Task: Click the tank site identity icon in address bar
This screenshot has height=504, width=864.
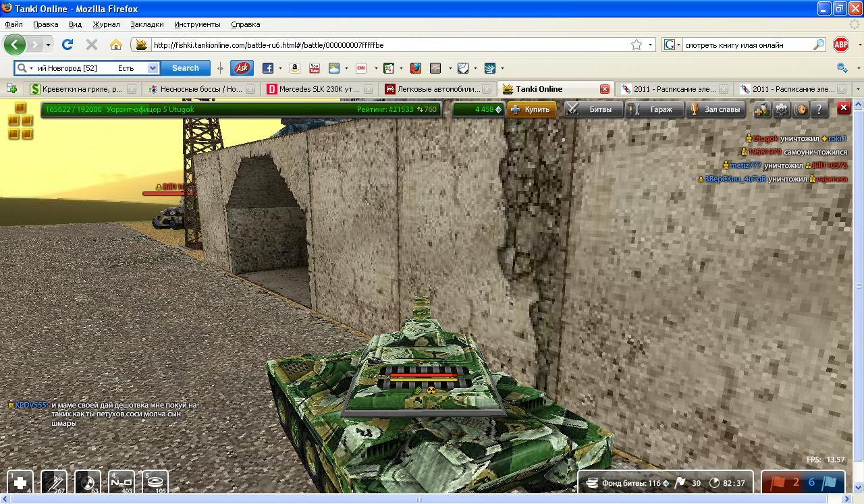Action: (x=141, y=45)
